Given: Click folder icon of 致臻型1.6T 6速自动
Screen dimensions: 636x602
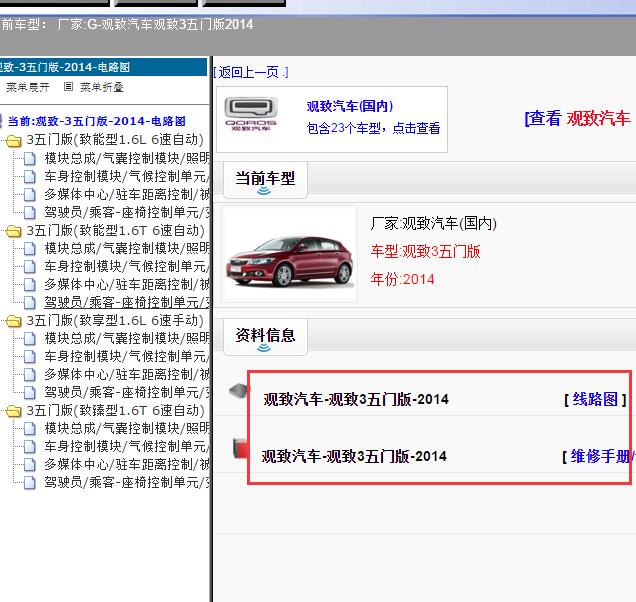Looking at the screenshot, I should coord(13,412).
